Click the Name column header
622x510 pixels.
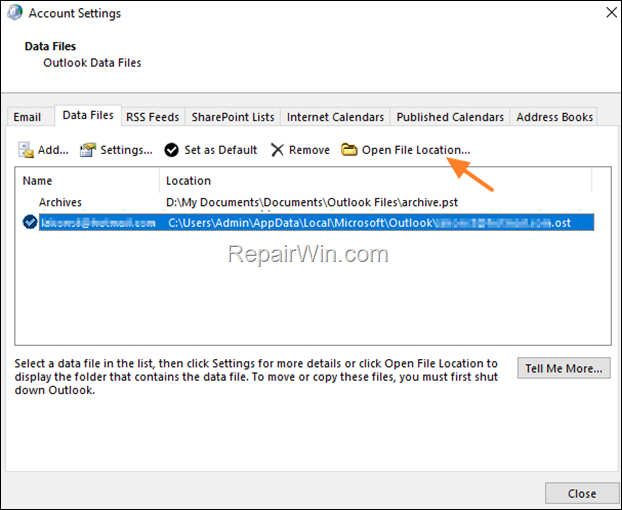tap(37, 181)
